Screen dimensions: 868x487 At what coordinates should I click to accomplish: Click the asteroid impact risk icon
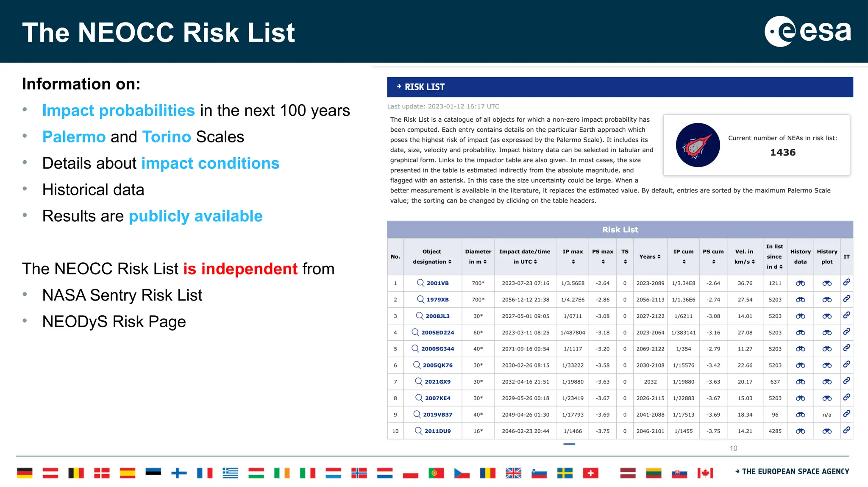(x=698, y=145)
